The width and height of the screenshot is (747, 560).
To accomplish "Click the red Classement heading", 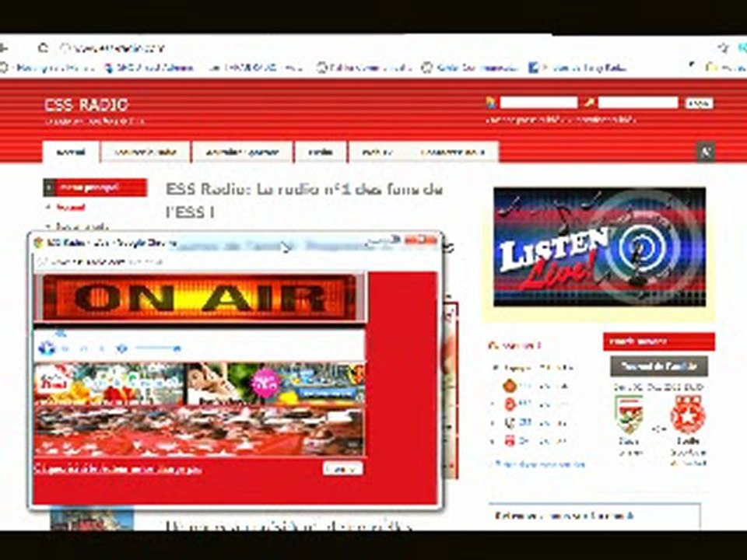I will (x=514, y=345).
